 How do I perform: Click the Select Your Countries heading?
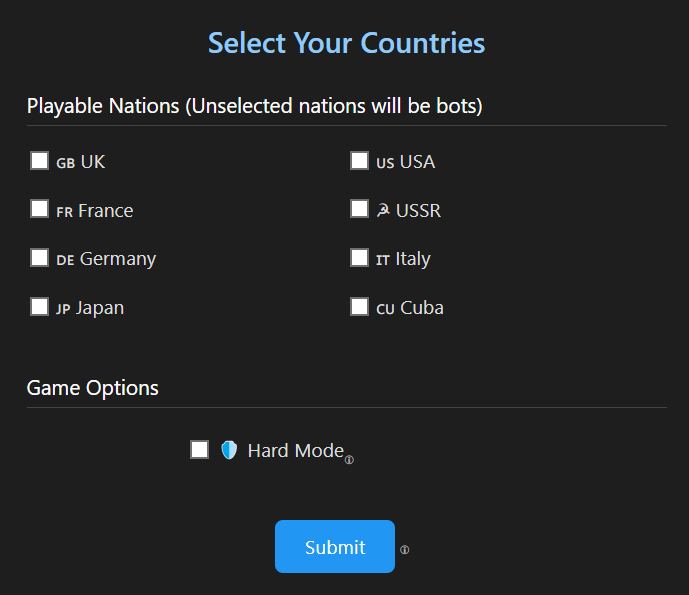(346, 43)
